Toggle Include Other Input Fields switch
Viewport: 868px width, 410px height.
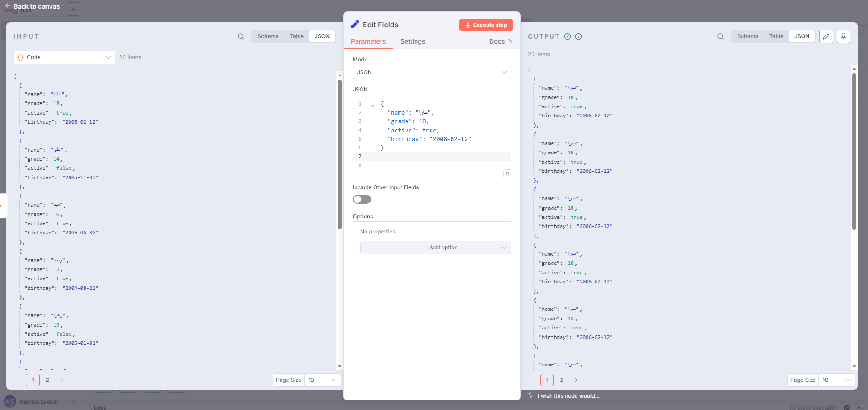pos(362,199)
